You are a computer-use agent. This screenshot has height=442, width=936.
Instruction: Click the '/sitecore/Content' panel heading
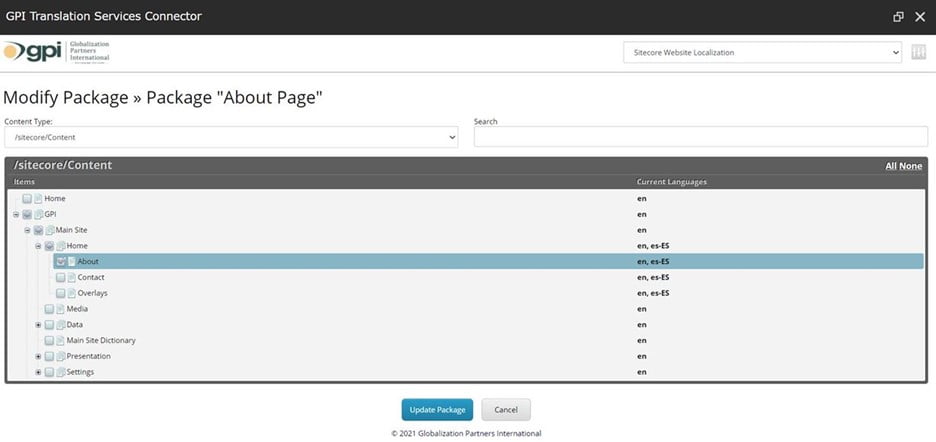[x=63, y=165]
